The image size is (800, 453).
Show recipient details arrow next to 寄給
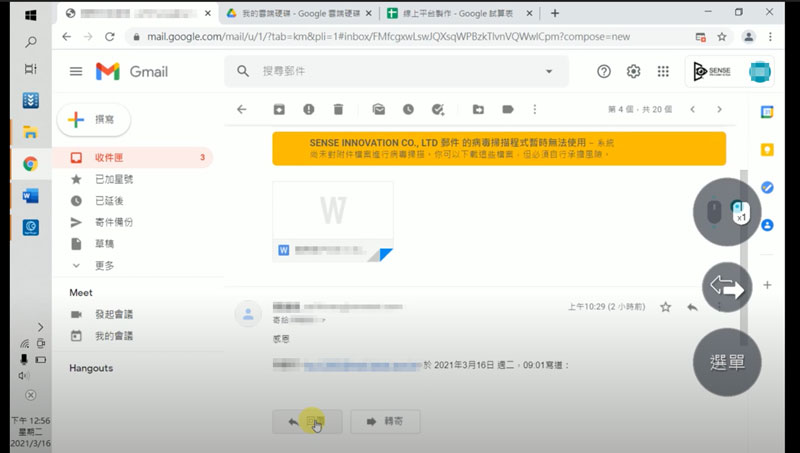point(323,320)
